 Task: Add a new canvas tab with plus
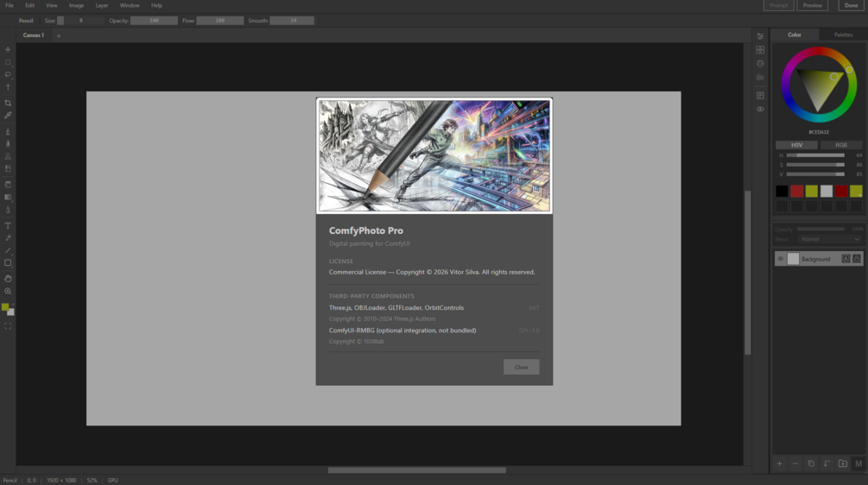(x=59, y=36)
